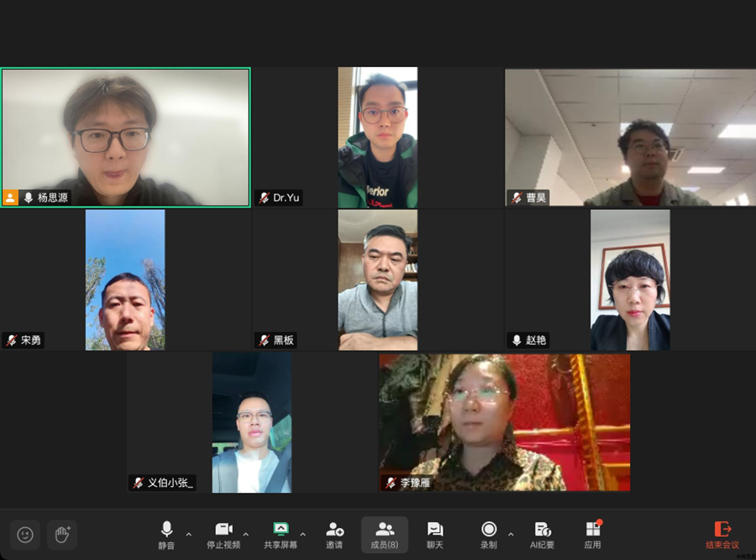756x560 pixels.
Task: Select 杨思源's highlighted video tile
Action: (126, 138)
